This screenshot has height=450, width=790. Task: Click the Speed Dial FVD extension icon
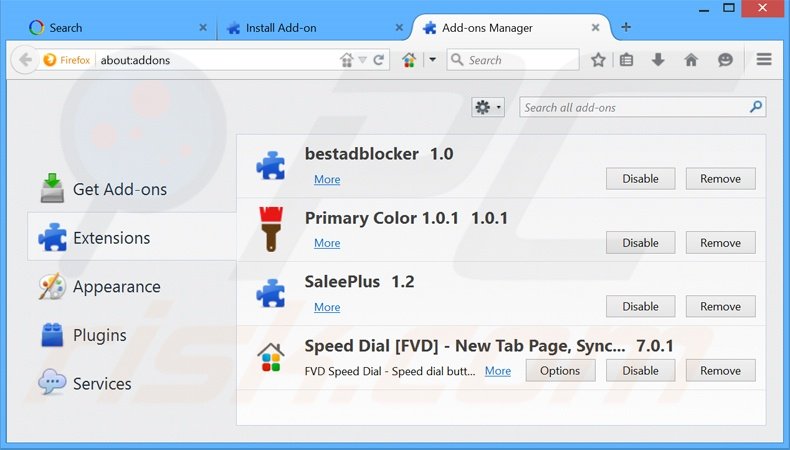pyautogui.click(x=271, y=357)
